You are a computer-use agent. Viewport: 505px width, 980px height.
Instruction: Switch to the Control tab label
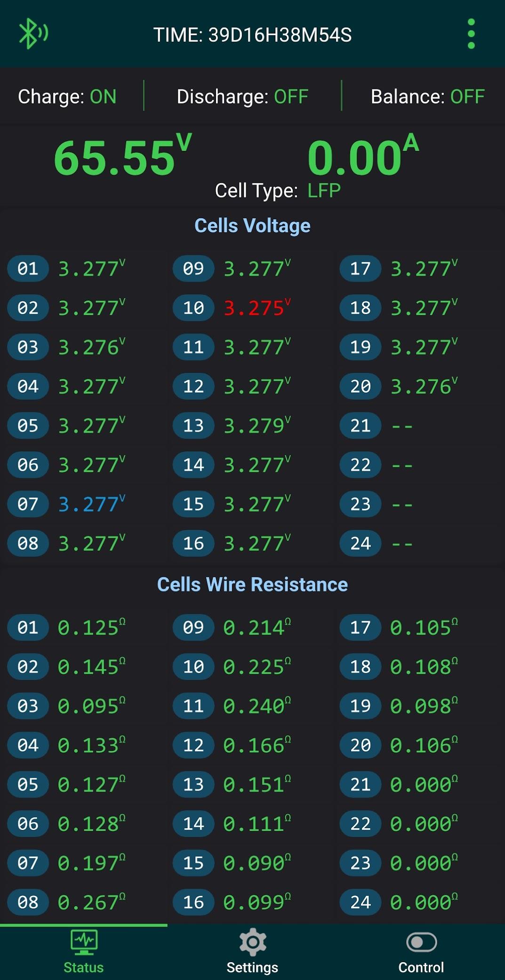click(x=421, y=967)
